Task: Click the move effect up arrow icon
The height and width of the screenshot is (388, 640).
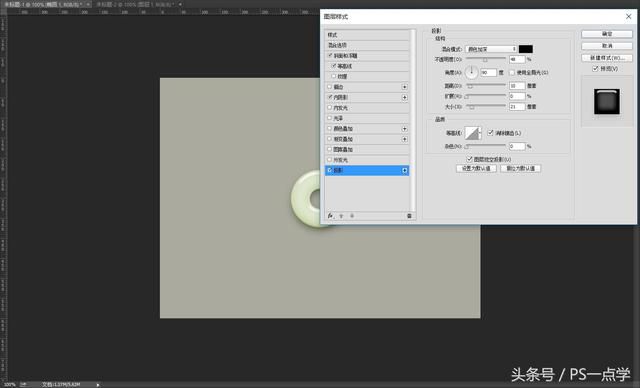Action: [x=341, y=216]
